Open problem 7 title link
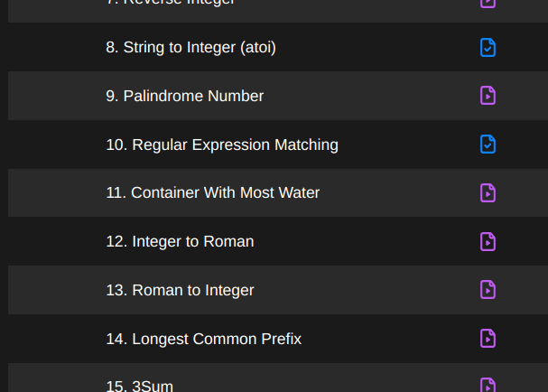The height and width of the screenshot is (392, 548). (x=171, y=3)
